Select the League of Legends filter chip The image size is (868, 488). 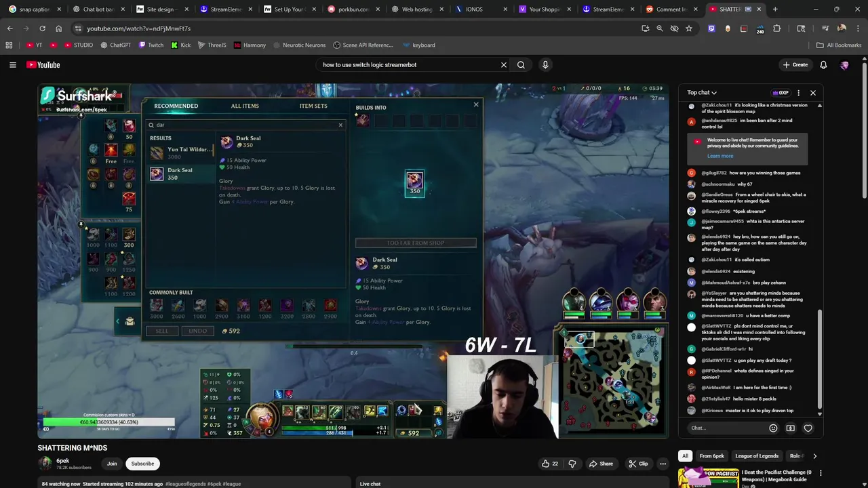pos(757,456)
